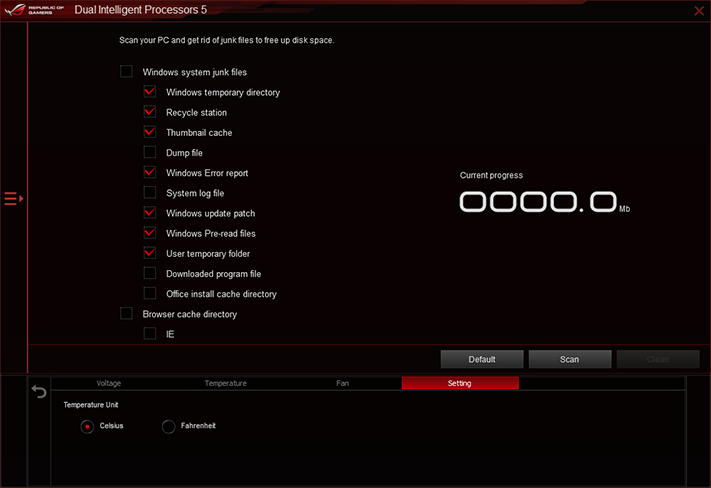Check Windows system junk files

click(126, 72)
